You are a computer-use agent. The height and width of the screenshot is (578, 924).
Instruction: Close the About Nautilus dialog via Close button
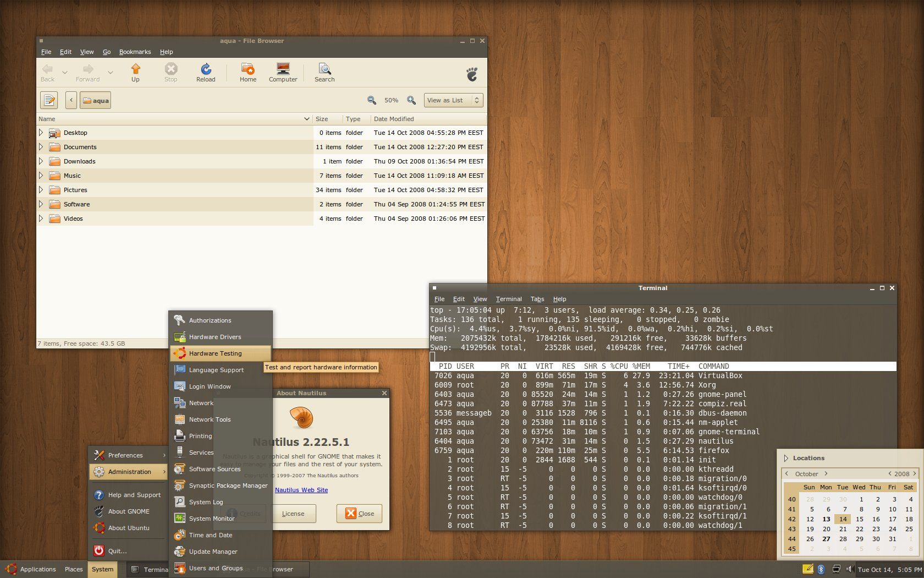click(360, 514)
